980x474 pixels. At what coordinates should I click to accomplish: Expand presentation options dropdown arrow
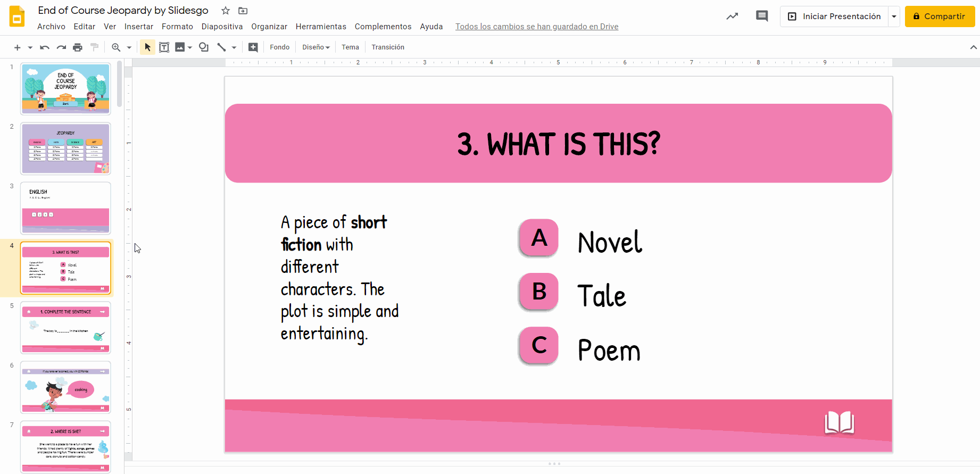(x=894, y=16)
